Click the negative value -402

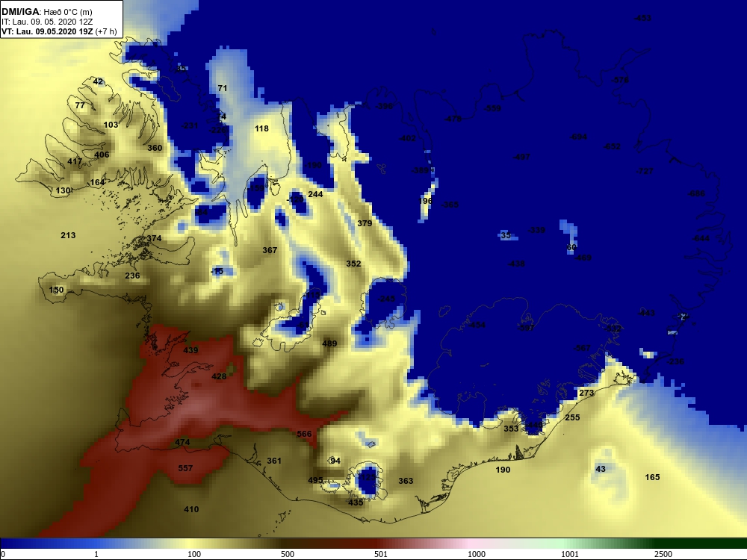click(407, 138)
